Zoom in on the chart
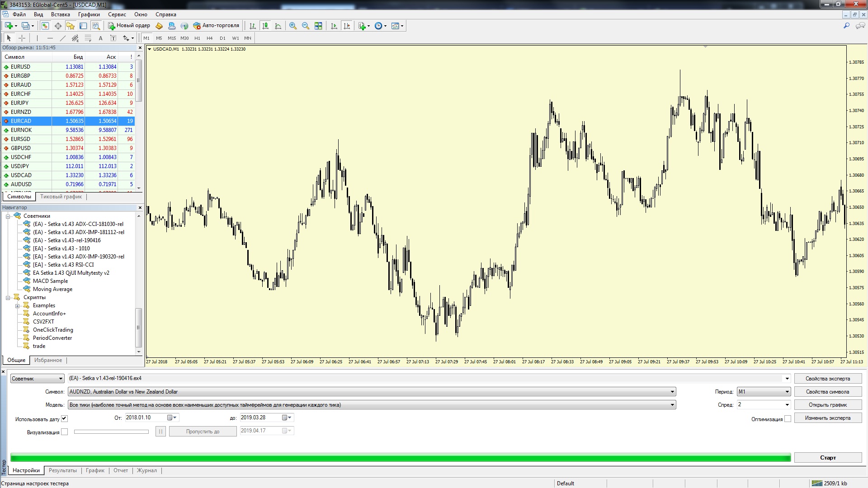This screenshot has width=868, height=488. 293,26
